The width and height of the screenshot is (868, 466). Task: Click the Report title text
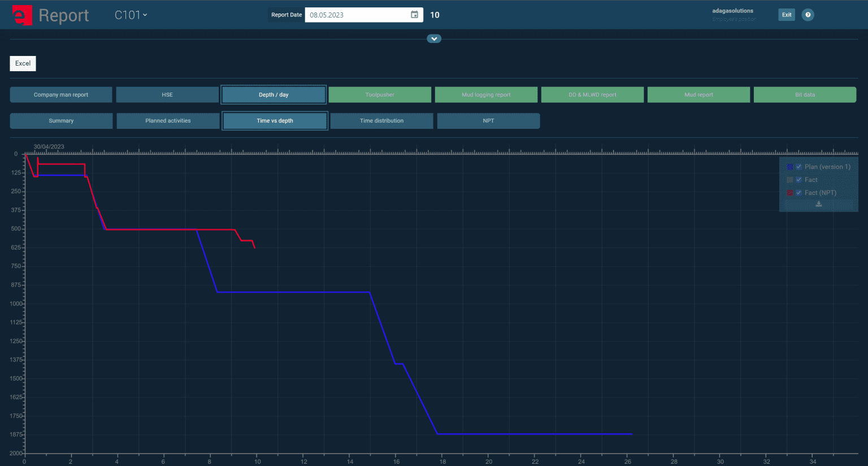(64, 15)
